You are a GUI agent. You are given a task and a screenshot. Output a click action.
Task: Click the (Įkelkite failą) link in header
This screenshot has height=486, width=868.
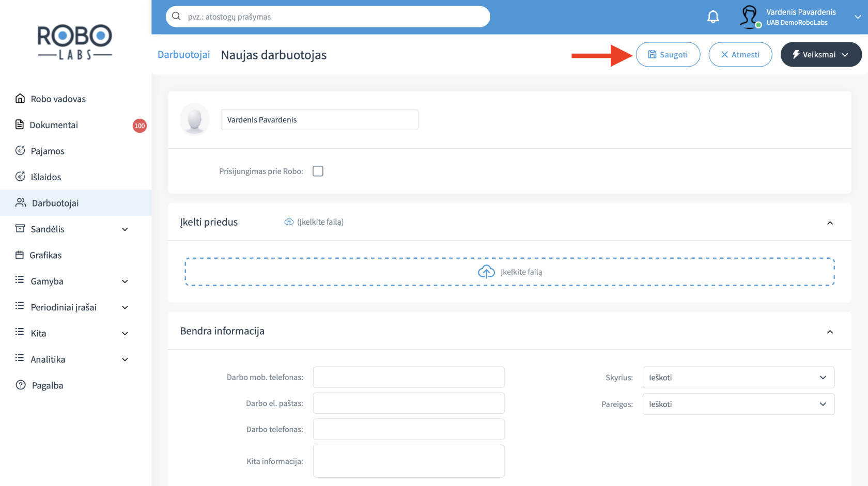[320, 222]
